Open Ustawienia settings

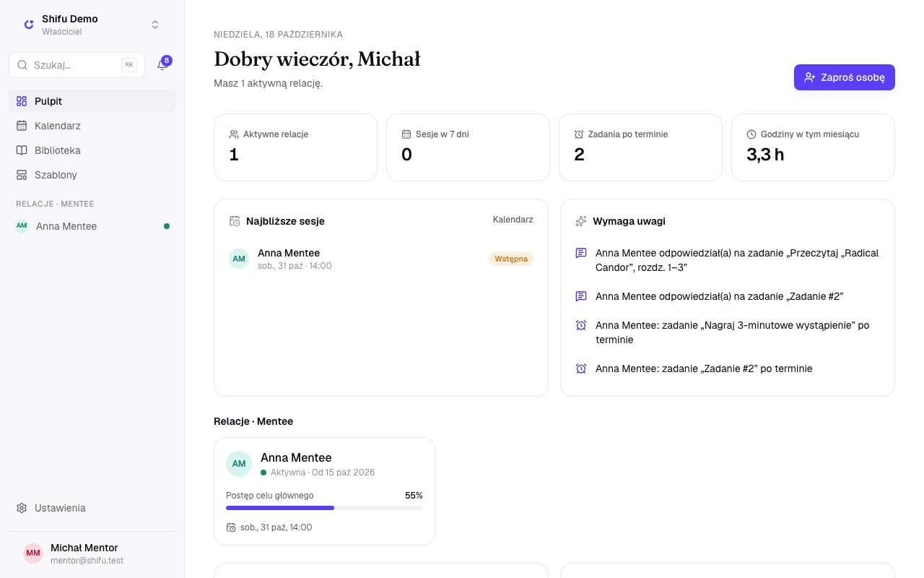pyautogui.click(x=92, y=508)
